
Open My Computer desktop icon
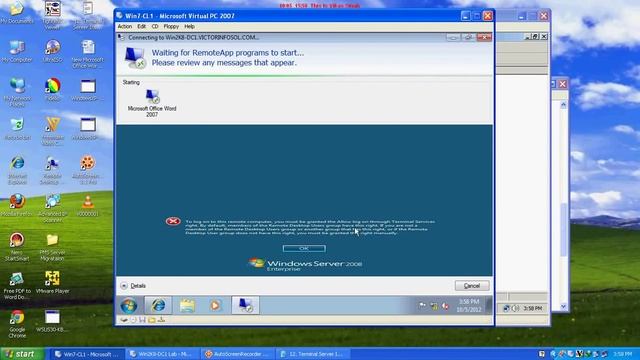click(17, 51)
